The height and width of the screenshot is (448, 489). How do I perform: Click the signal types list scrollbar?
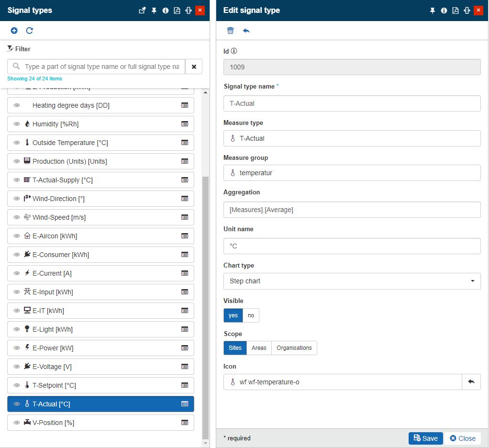[206, 306]
